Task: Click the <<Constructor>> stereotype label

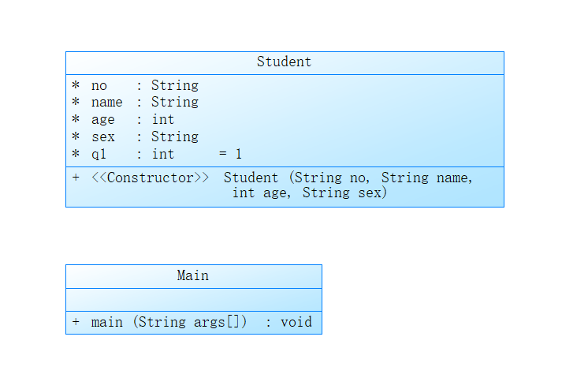Action: [x=150, y=178]
